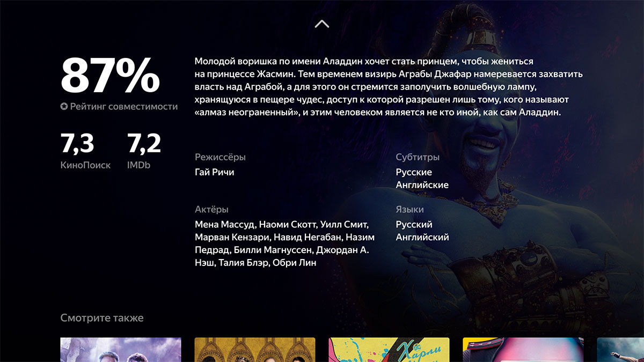The height and width of the screenshot is (362, 644).
Task: Collapse details with the top chevron arrow
Action: coord(321,24)
